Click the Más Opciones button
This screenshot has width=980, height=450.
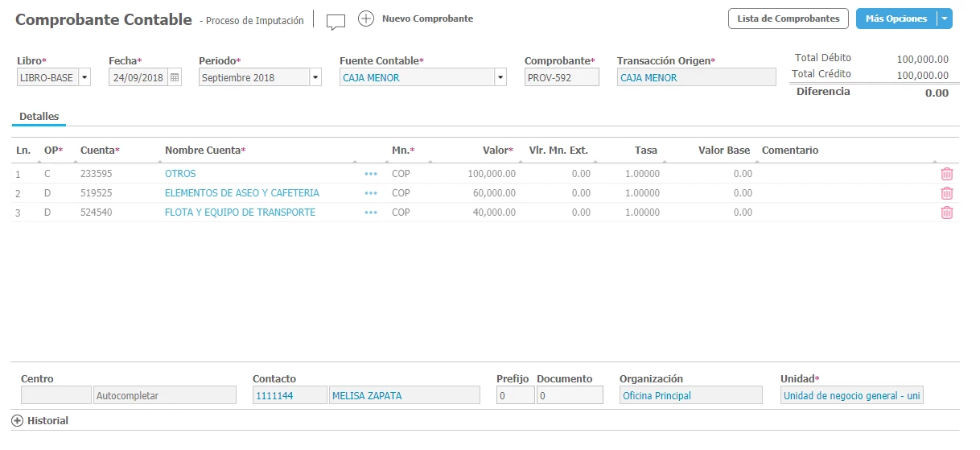coord(896,19)
